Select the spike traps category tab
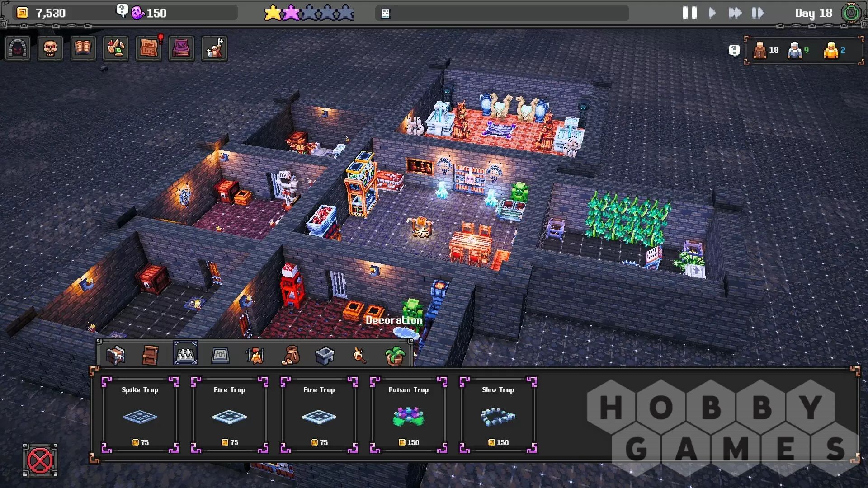Viewport: 868px width, 488px height. (185, 353)
